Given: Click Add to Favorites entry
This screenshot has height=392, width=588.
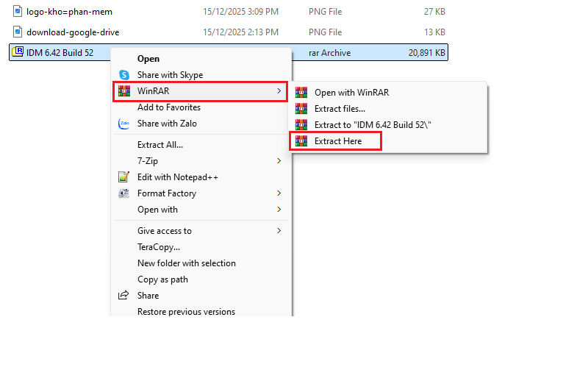Looking at the screenshot, I should click(x=168, y=107).
